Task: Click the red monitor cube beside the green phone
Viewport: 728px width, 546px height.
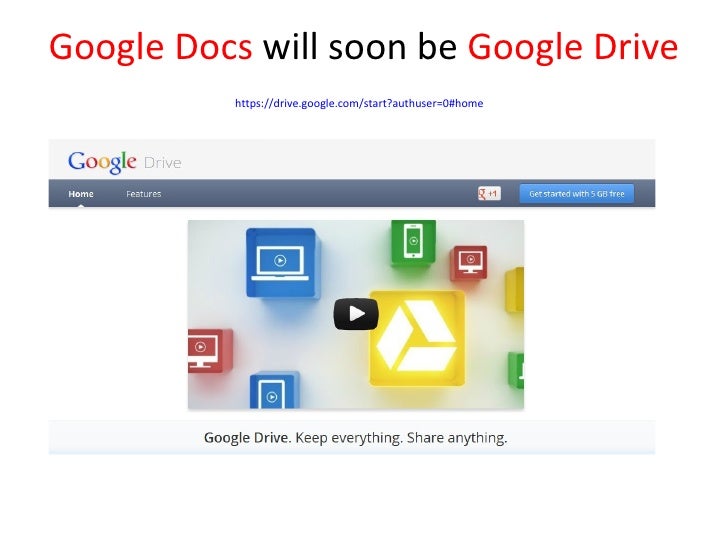Action: [469, 263]
